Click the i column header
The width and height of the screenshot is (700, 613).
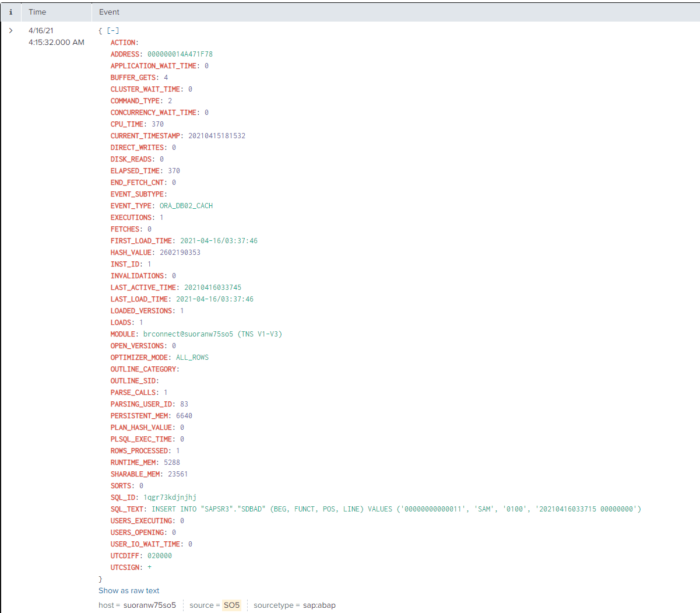click(10, 12)
